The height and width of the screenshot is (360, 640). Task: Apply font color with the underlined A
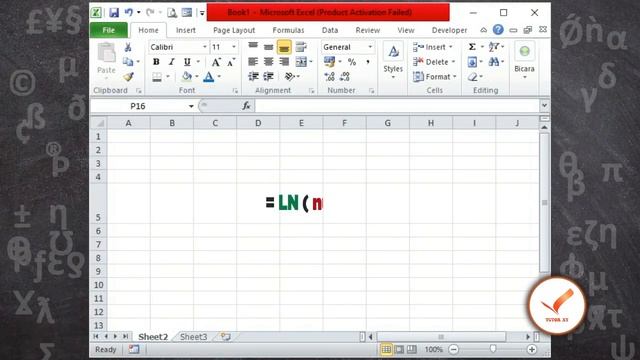point(209,77)
